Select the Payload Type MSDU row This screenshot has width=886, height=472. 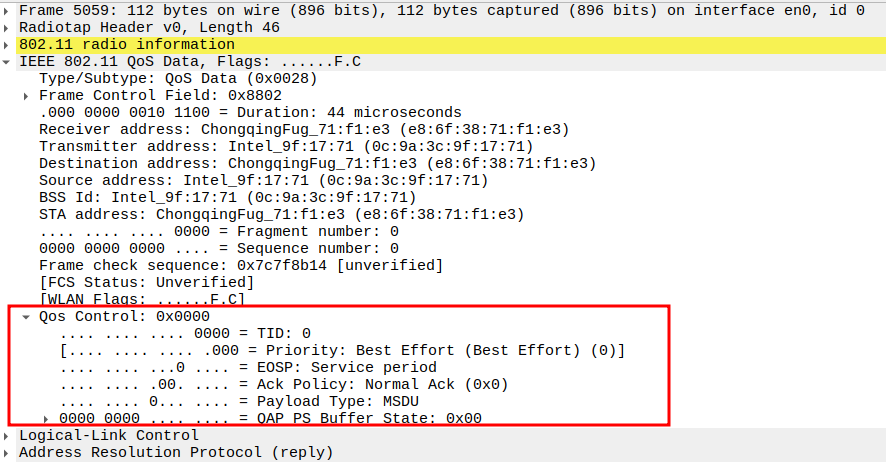tap(239, 401)
